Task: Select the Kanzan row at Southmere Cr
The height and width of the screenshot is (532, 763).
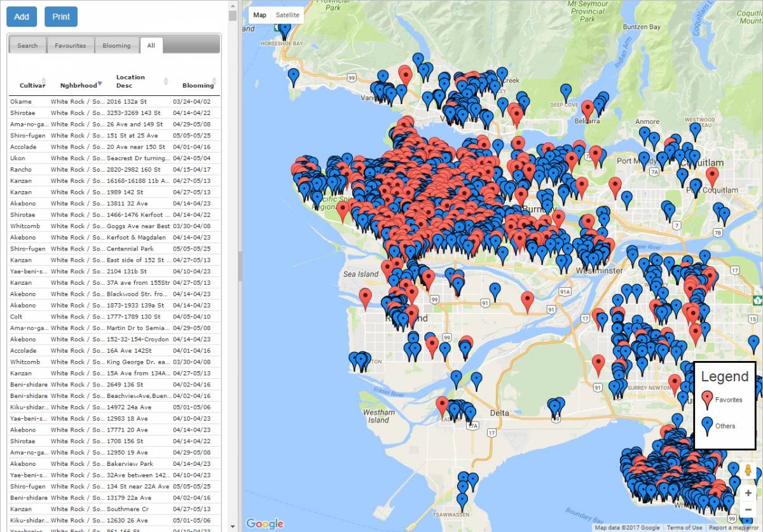Action: click(x=114, y=509)
